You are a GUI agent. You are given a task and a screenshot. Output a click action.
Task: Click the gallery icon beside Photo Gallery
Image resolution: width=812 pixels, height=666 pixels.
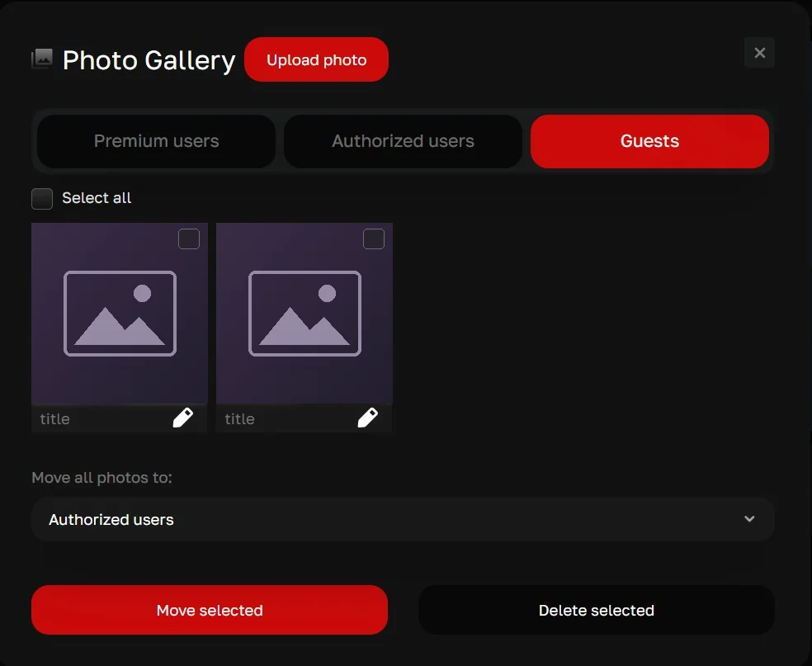pos(42,59)
